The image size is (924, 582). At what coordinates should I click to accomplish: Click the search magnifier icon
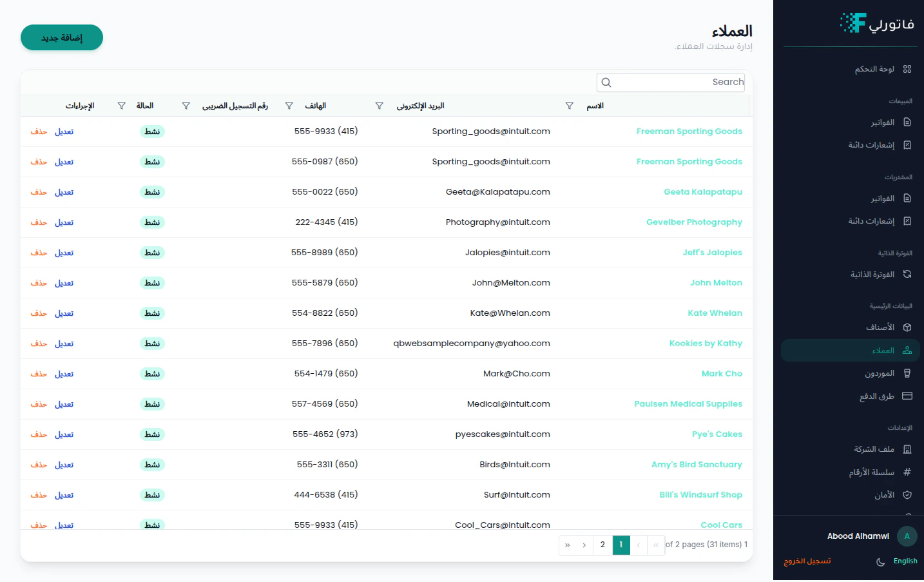coord(606,82)
